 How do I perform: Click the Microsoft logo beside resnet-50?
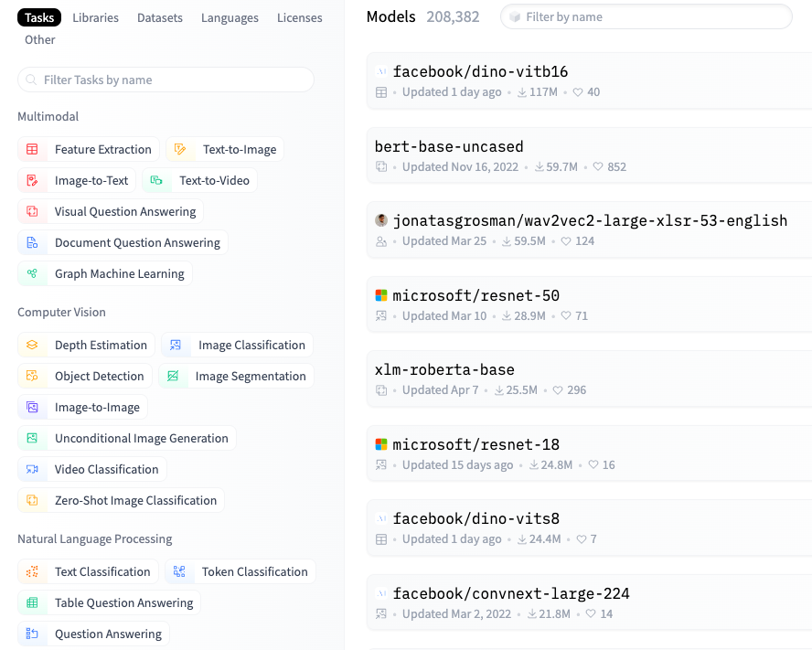click(x=381, y=295)
